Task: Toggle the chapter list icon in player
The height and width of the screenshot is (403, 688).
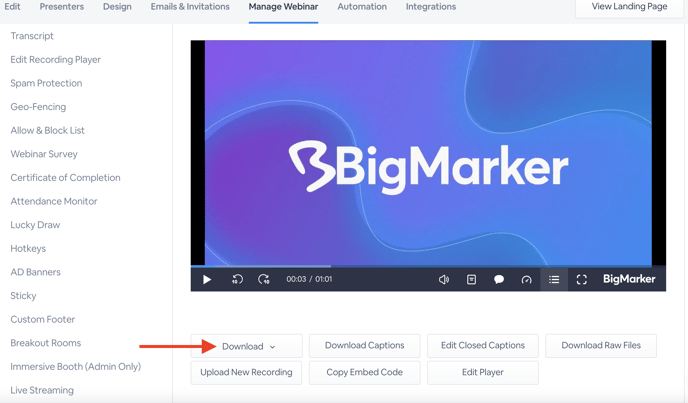Action: (554, 280)
